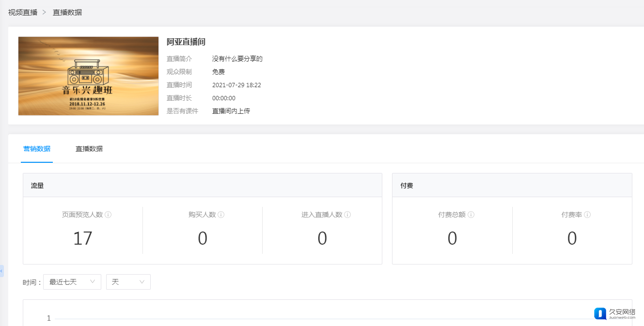The height and width of the screenshot is (326, 644).
Task: Expand the collapsed left sidebar handle
Action: (x=1, y=271)
